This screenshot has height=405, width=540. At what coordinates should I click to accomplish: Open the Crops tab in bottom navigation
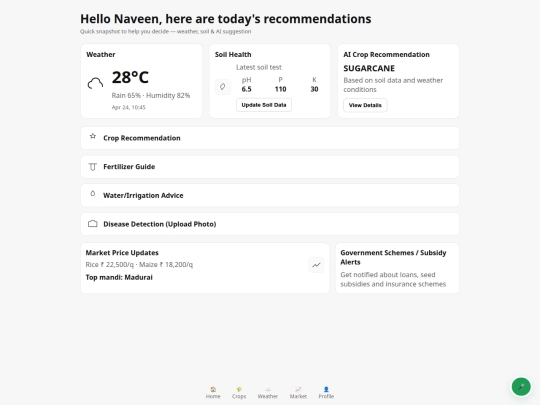239,393
